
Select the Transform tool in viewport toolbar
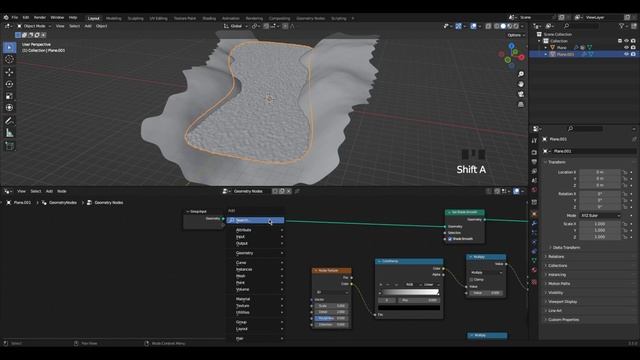point(9,108)
